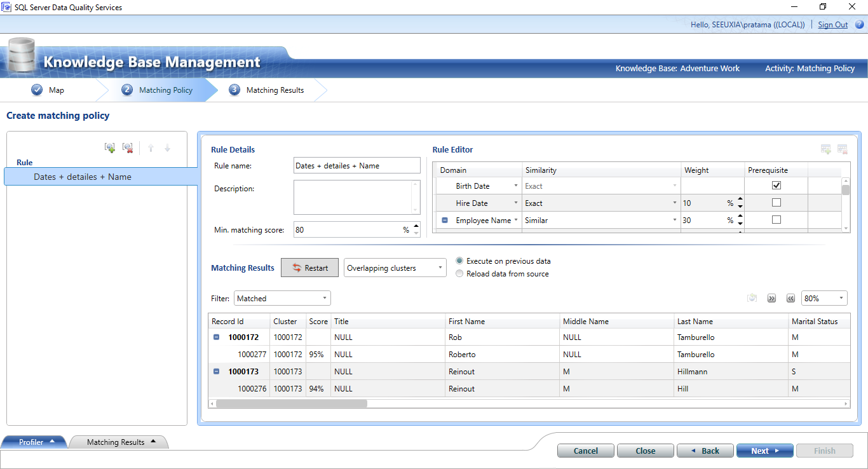The width and height of the screenshot is (868, 469).
Task: Collapse all clusters in results grid
Action: 790,298
